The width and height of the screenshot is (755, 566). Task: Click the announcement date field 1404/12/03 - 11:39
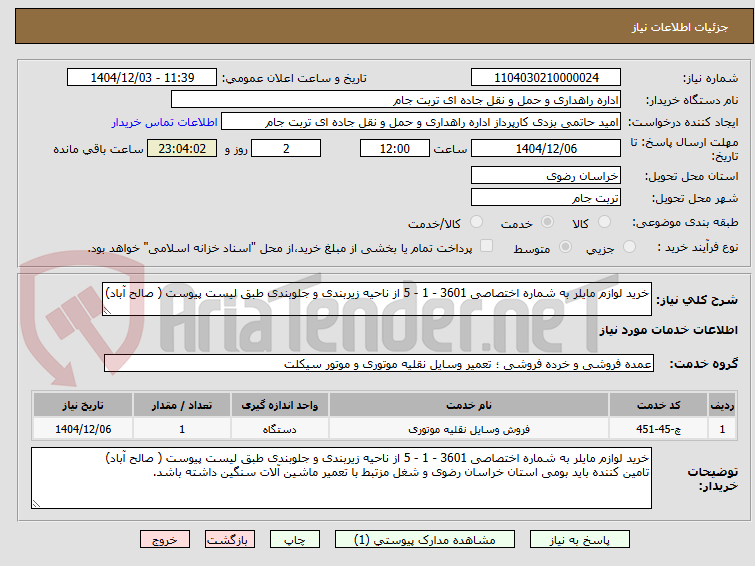pyautogui.click(x=142, y=78)
